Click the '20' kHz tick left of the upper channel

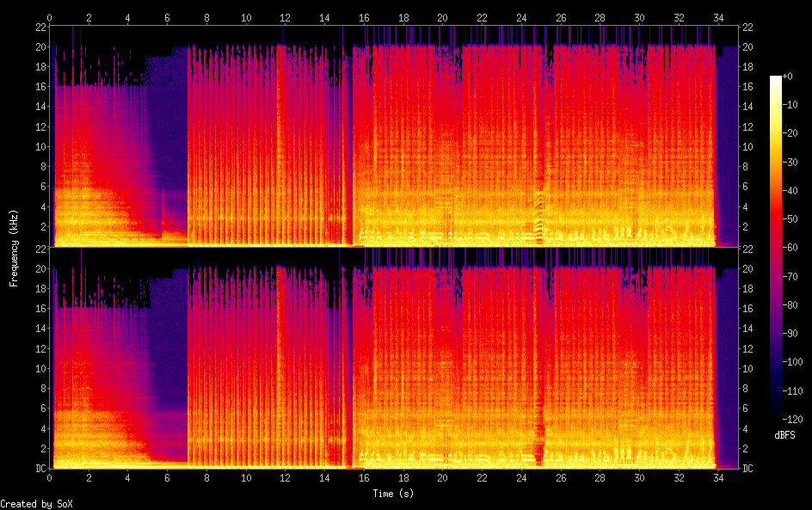(39, 46)
